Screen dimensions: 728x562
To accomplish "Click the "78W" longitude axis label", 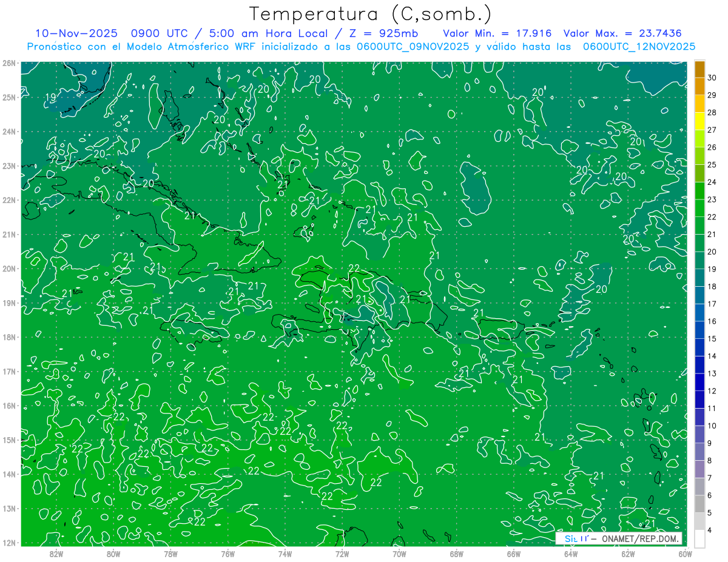I will coord(170,554).
